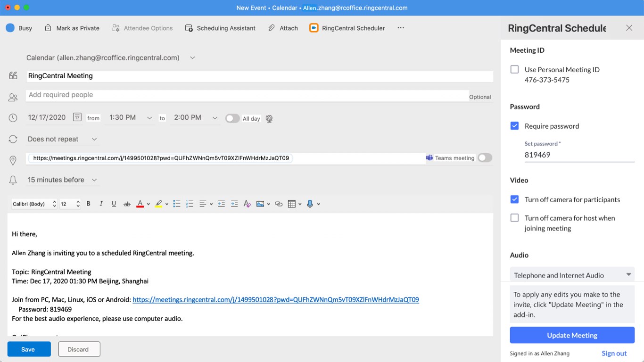Screen dimensions: 644x362
Task: Click the Sign out link
Action: [x=614, y=354]
